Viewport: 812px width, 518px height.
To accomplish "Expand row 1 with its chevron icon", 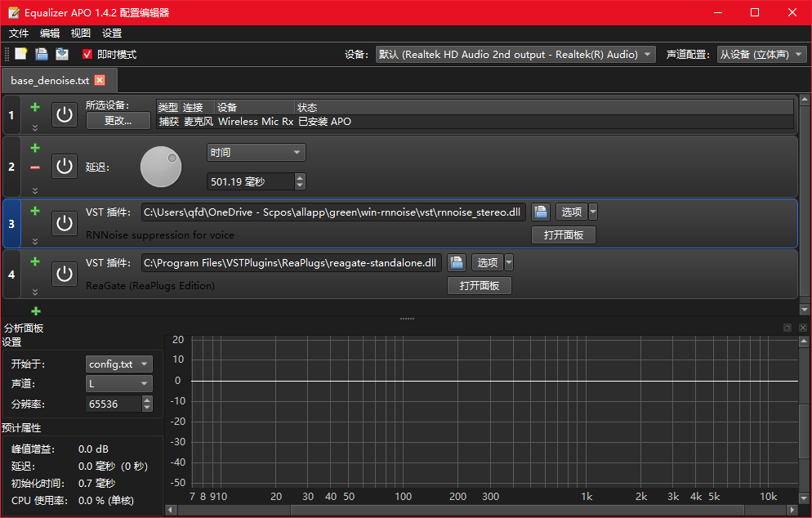I will (35, 127).
